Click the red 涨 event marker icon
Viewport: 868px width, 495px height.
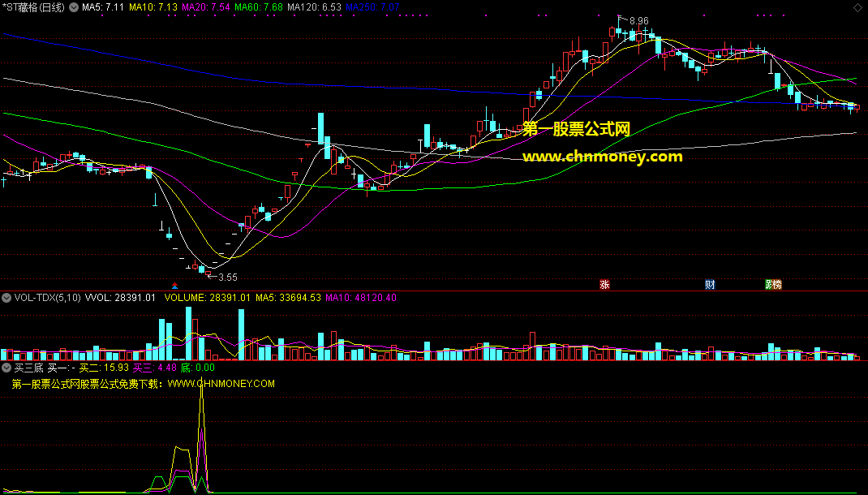tap(604, 285)
